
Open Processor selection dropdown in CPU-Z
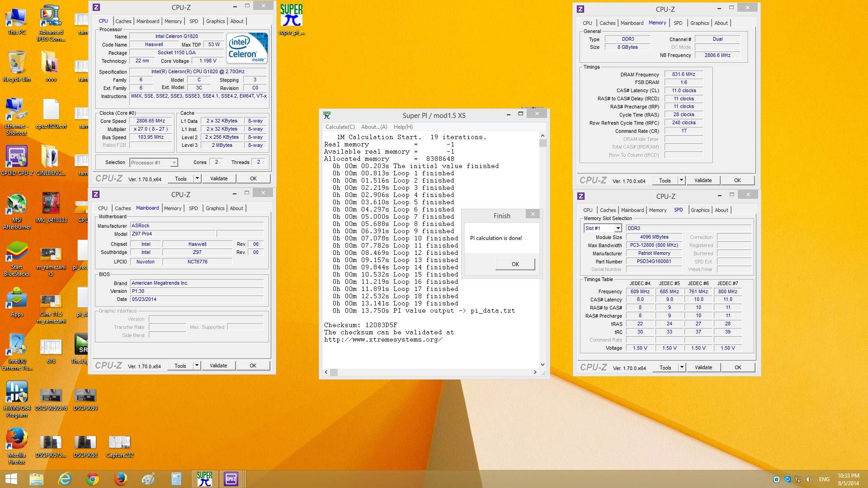point(154,163)
